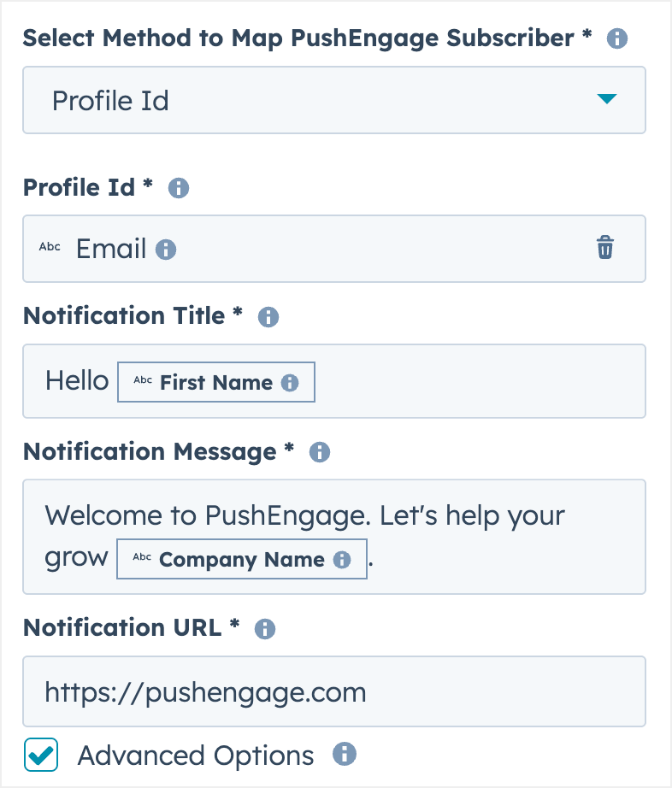Click info icon beside Advanced Options
This screenshot has height=788, width=672.
[344, 754]
